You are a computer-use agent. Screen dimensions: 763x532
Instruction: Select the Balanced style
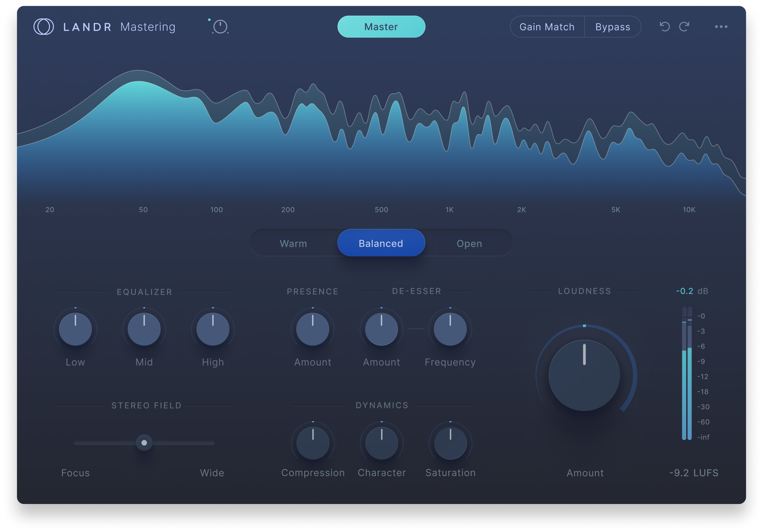pos(381,243)
